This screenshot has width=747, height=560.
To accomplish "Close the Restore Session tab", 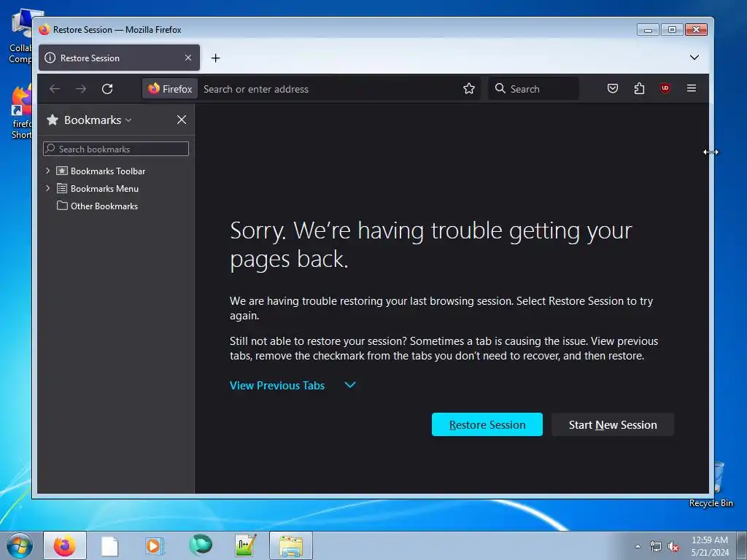I will [x=188, y=58].
